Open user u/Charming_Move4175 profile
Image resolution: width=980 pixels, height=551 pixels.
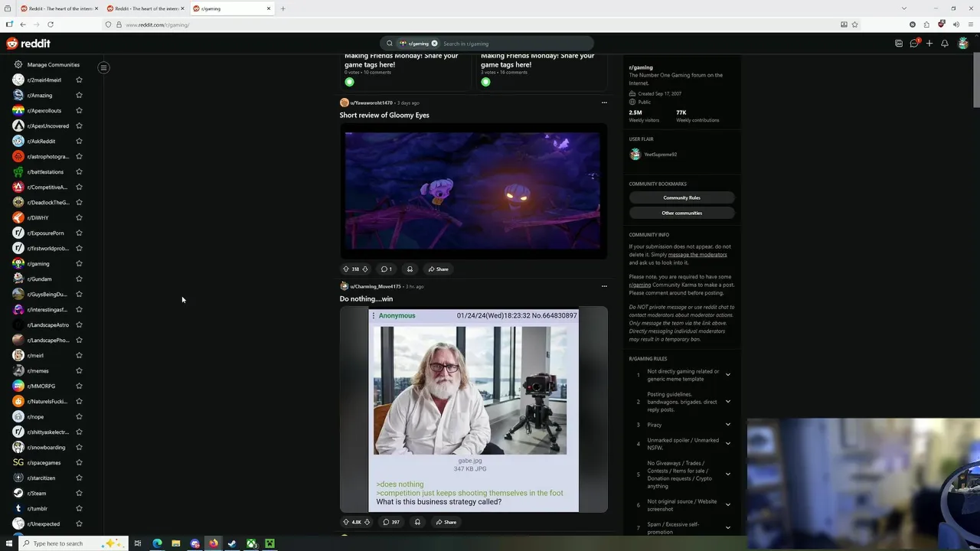(x=375, y=287)
